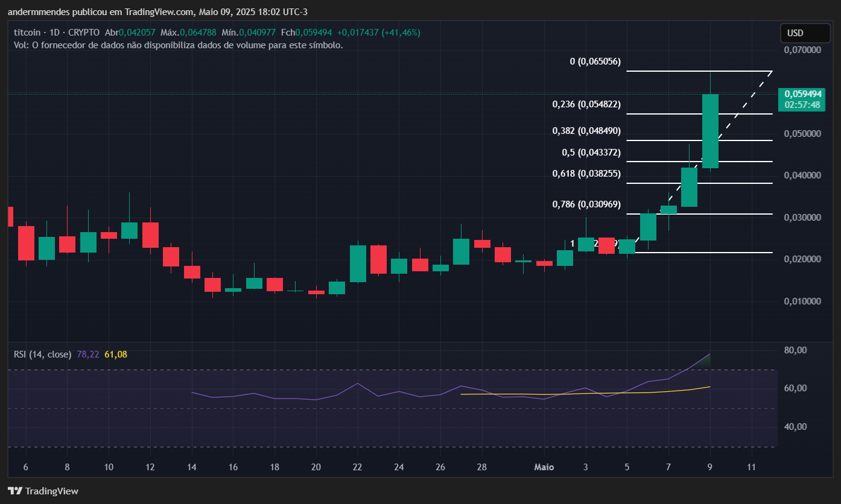841x504 pixels.
Task: Click the purple RSI value 78,22
Action: [88, 354]
